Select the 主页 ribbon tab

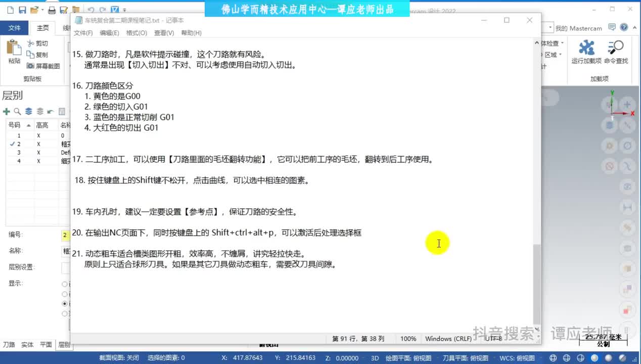click(x=42, y=28)
